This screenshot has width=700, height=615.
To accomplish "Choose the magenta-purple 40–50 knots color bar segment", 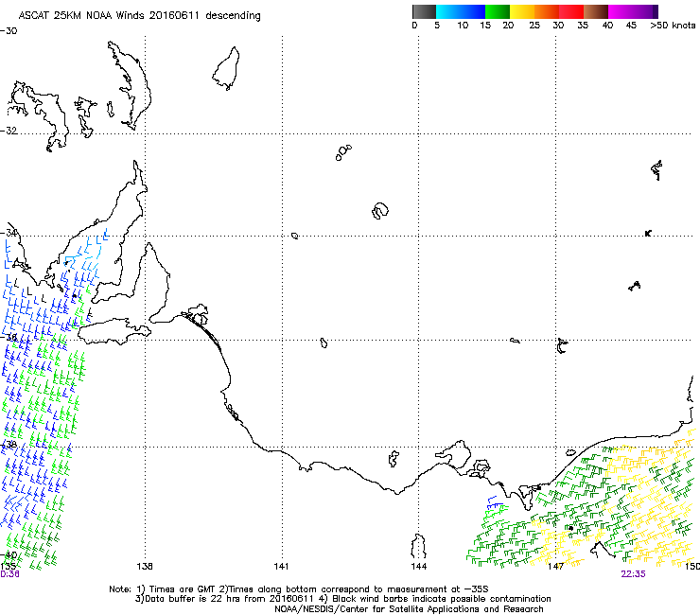I will [x=633, y=11].
